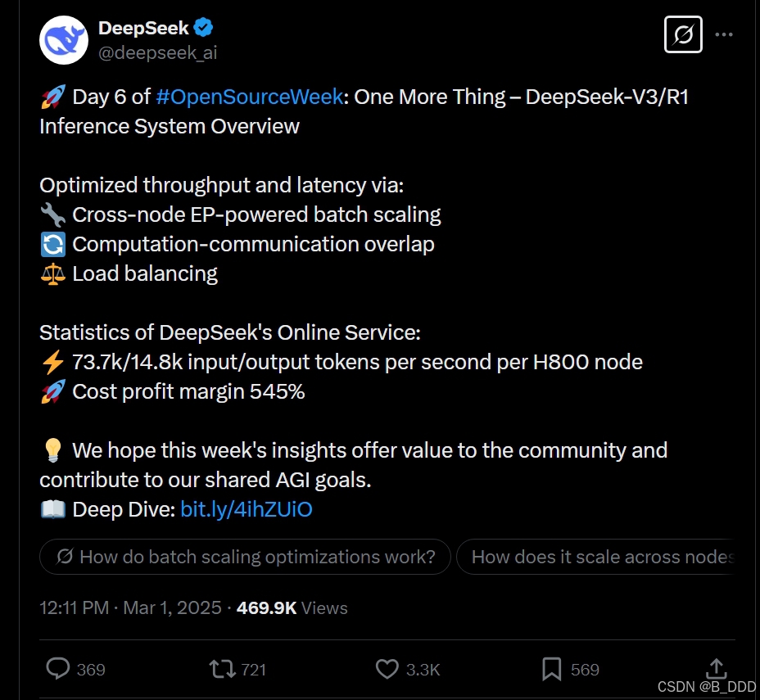Open the bit.ly/4ihZUiO Deep Dive link
Viewport: 760px width, 700px height.
coord(247,510)
